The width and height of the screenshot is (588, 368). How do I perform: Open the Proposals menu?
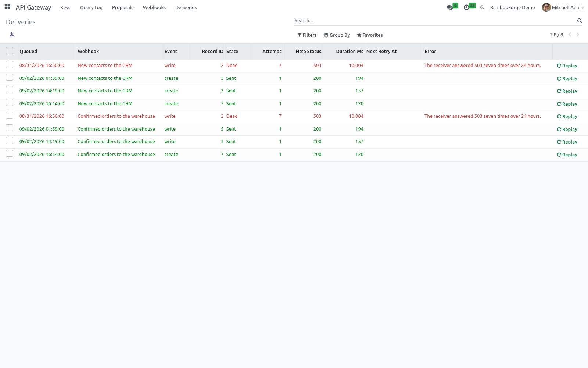(x=123, y=7)
